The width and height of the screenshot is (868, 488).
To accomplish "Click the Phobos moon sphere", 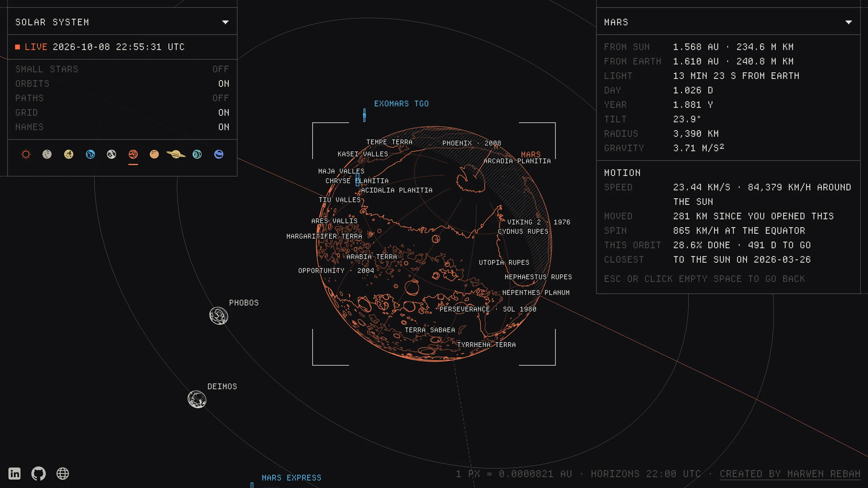I will [x=219, y=316].
